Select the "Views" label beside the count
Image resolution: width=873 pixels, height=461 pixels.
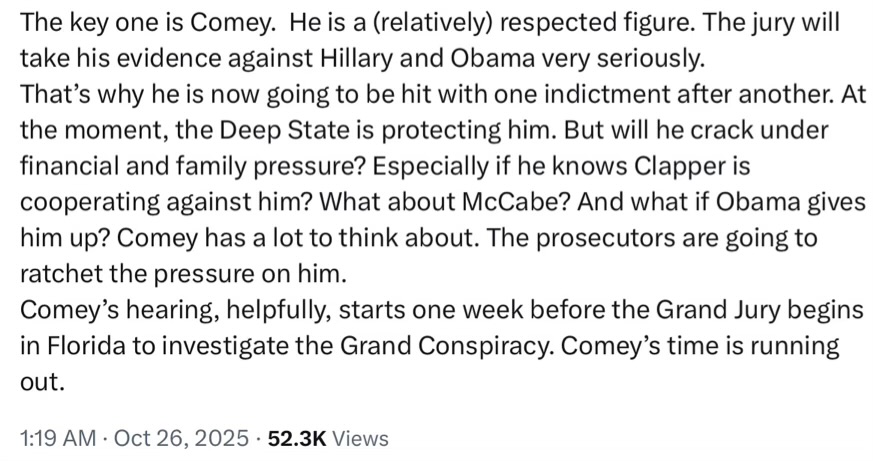point(359,437)
